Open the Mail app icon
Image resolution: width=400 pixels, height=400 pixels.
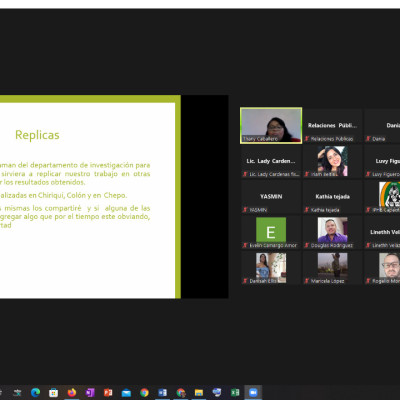(126, 392)
